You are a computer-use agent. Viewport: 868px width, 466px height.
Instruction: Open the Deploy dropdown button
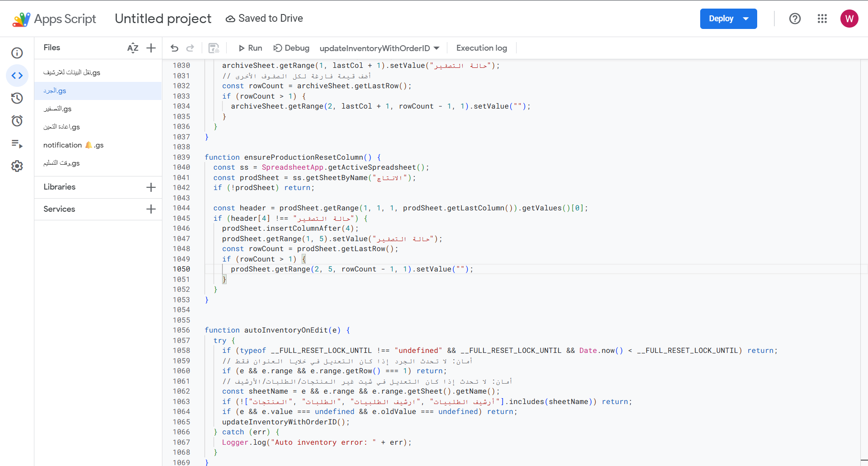(728, 19)
